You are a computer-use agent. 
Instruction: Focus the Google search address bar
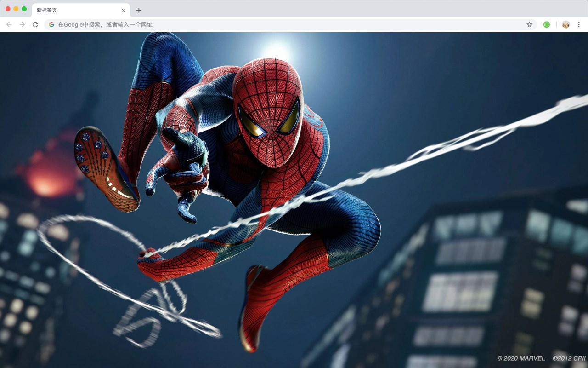pyautogui.click(x=290, y=24)
